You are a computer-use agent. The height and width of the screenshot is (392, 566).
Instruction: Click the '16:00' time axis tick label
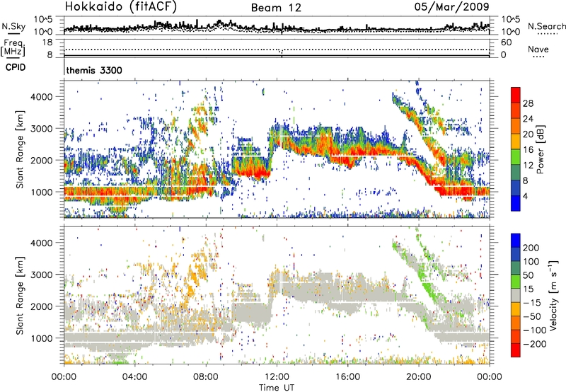(347, 376)
